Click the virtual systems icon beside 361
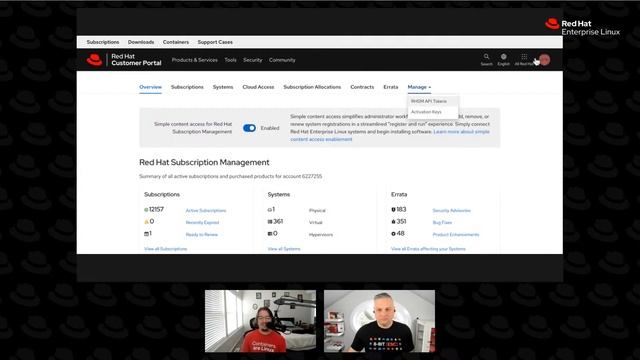 269,222
